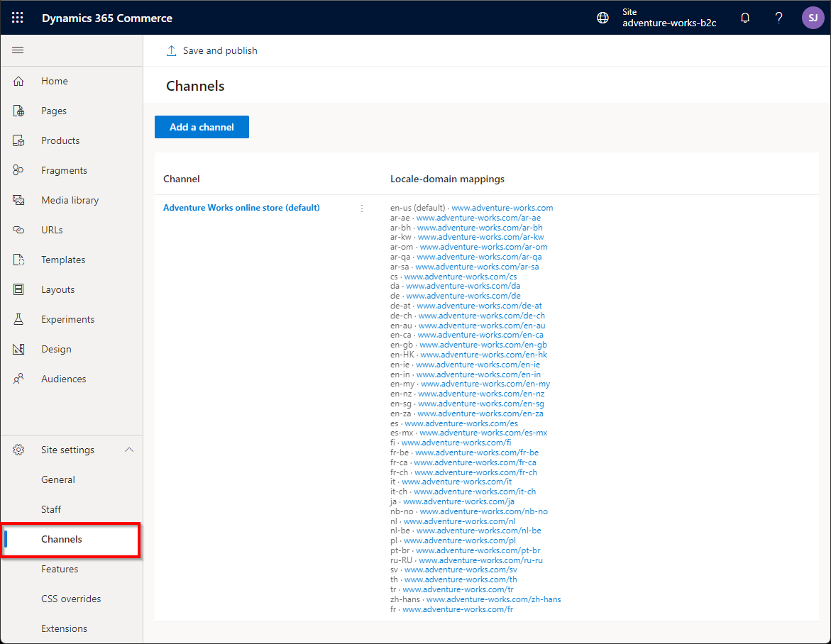Select the Fragments icon in sidebar
The height and width of the screenshot is (644, 831).
19,170
